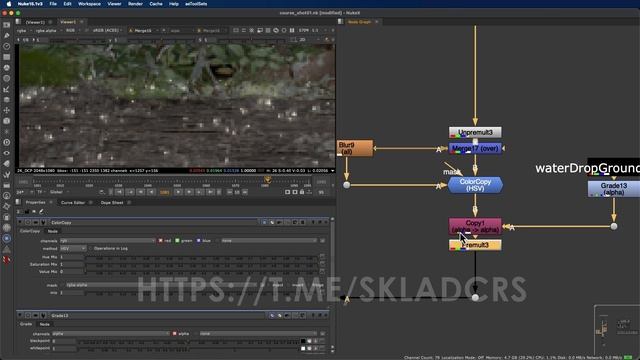Play the timeline forward

[178, 192]
